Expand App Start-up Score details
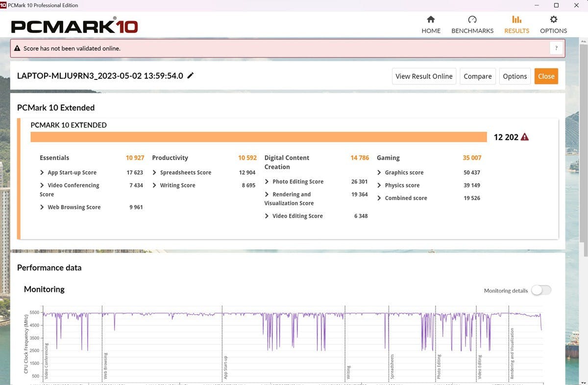This screenshot has width=588, height=385. point(42,173)
